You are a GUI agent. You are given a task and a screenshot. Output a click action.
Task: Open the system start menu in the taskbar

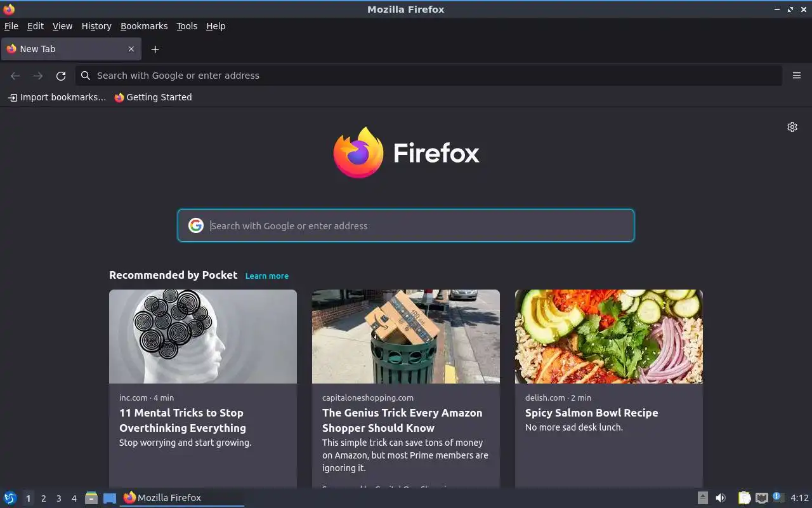(10, 498)
